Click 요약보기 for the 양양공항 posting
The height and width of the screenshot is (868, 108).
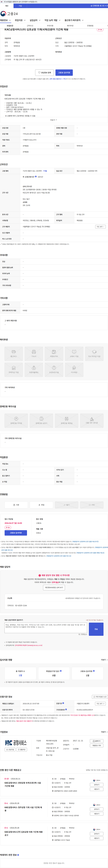click(x=97, y=785)
